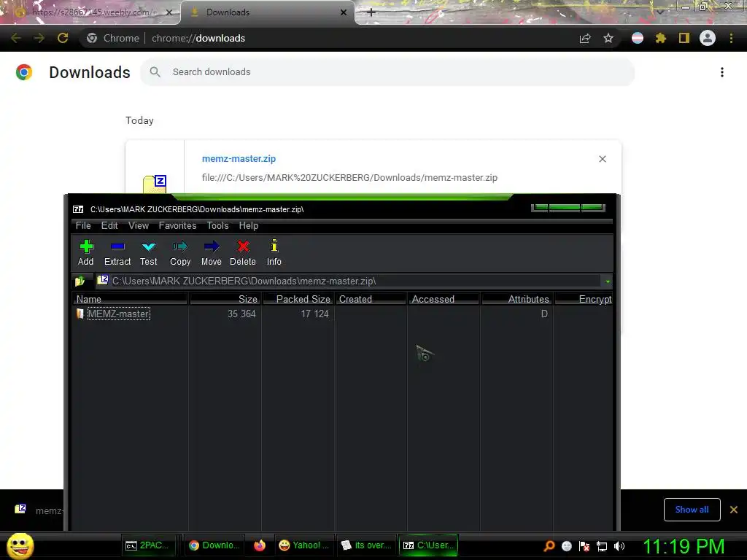Sort by Created column header

tap(371, 299)
